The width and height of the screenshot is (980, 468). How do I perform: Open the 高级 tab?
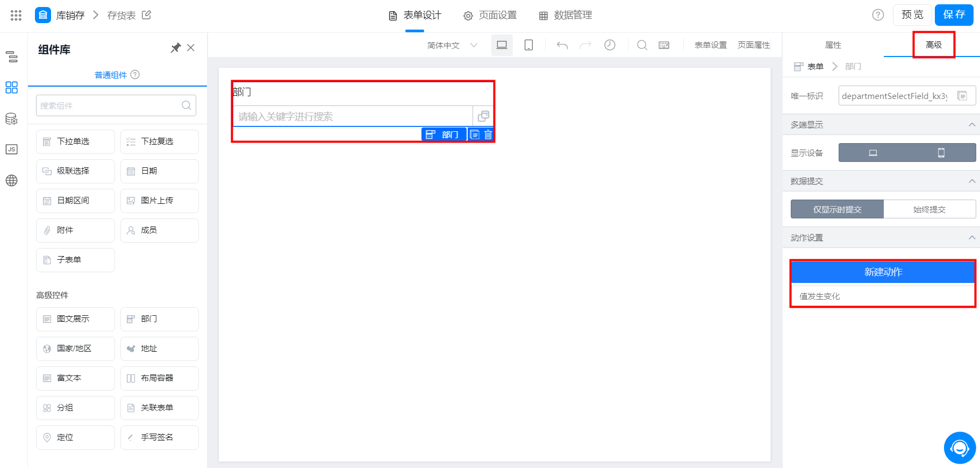click(934, 45)
